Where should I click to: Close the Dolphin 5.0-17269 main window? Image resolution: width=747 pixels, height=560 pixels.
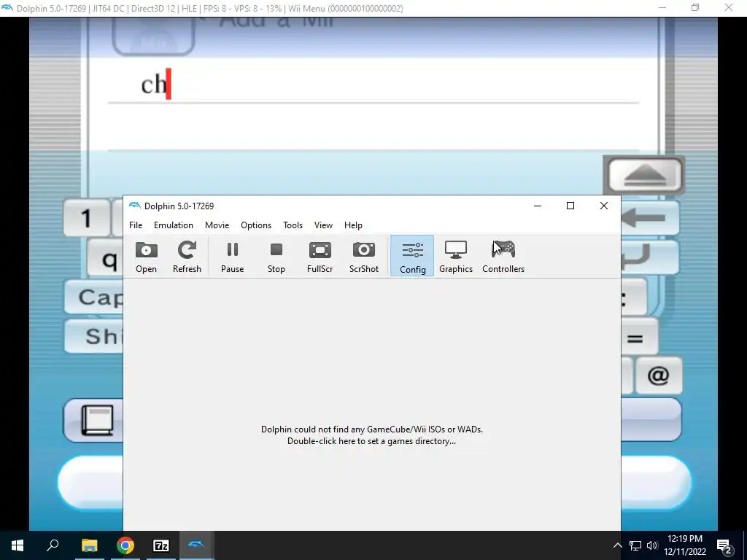603,206
